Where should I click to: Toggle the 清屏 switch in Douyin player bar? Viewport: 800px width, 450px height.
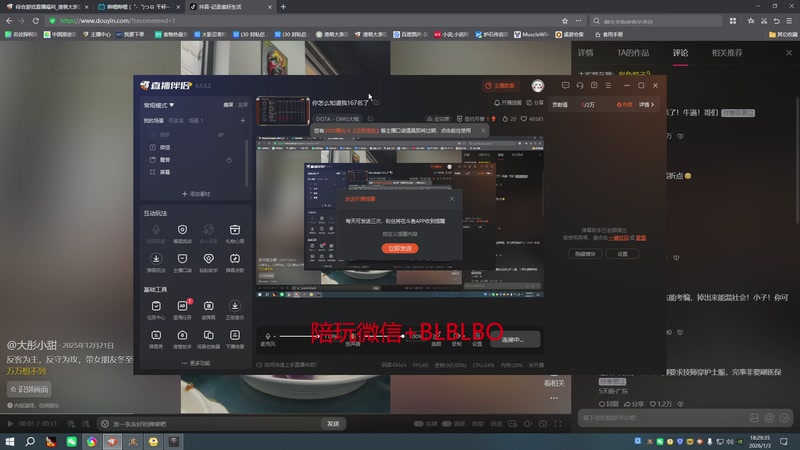(x=446, y=423)
